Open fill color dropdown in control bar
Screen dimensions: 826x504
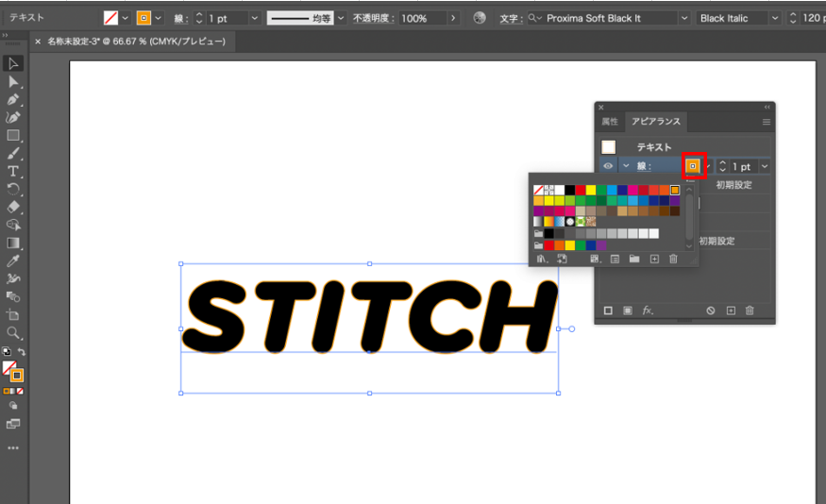126,18
